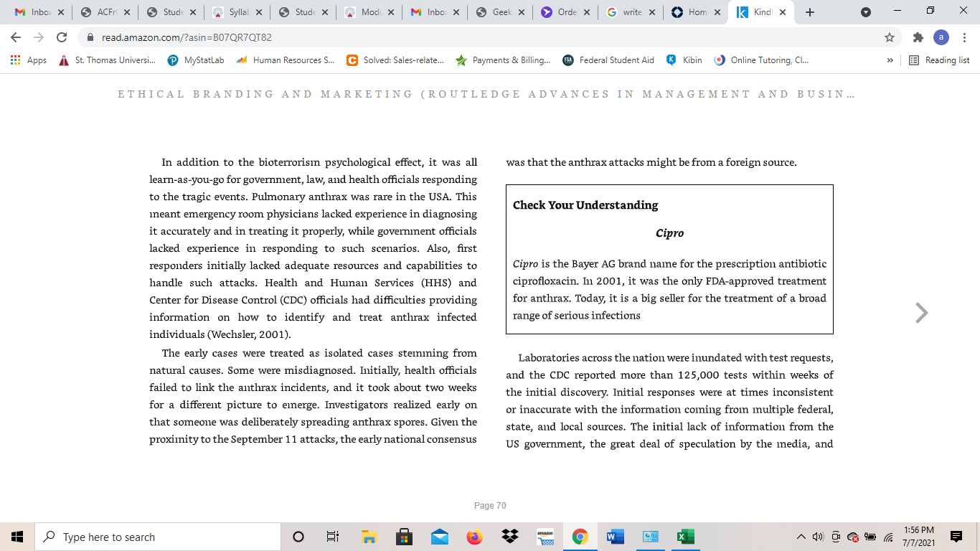This screenshot has width=980, height=551.
Task: Click the Chrome icon on the taskbar
Action: [580, 537]
